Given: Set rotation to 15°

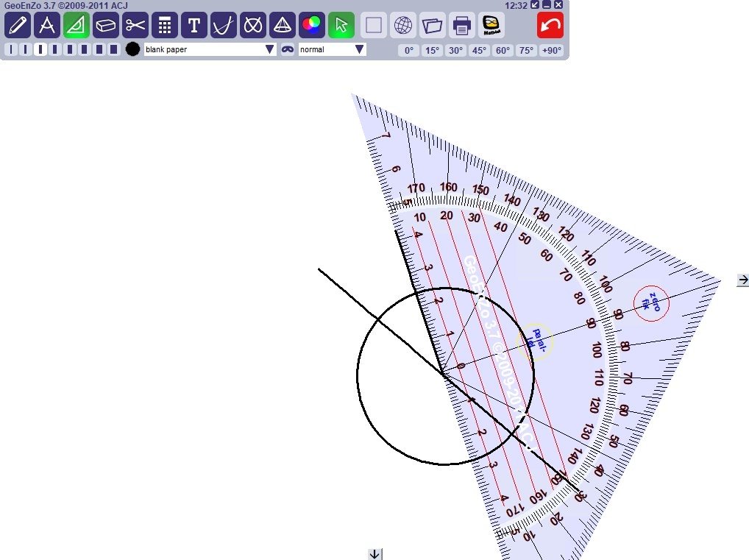Looking at the screenshot, I should pos(433,50).
